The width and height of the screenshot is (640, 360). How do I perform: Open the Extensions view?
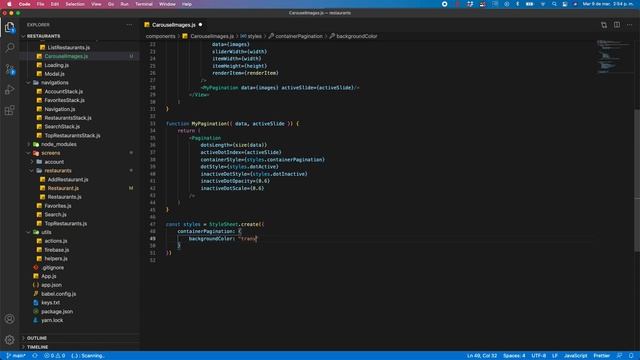tap(10, 110)
